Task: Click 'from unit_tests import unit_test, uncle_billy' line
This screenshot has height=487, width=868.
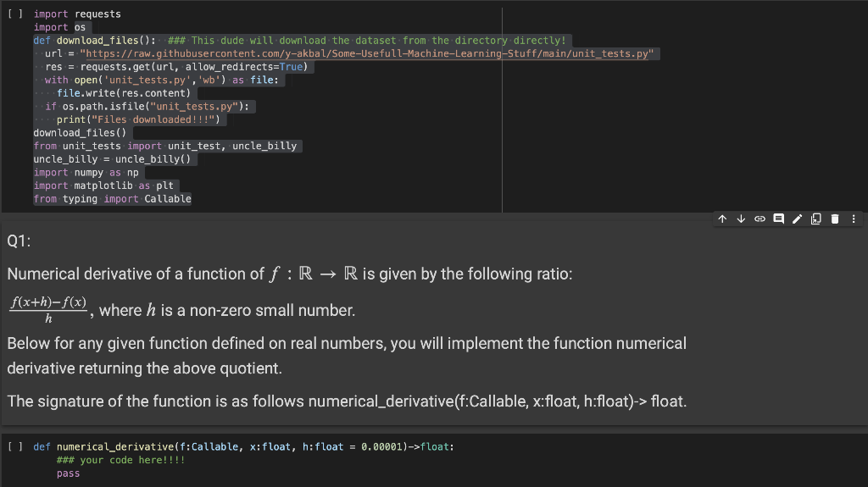Action: 165,146
